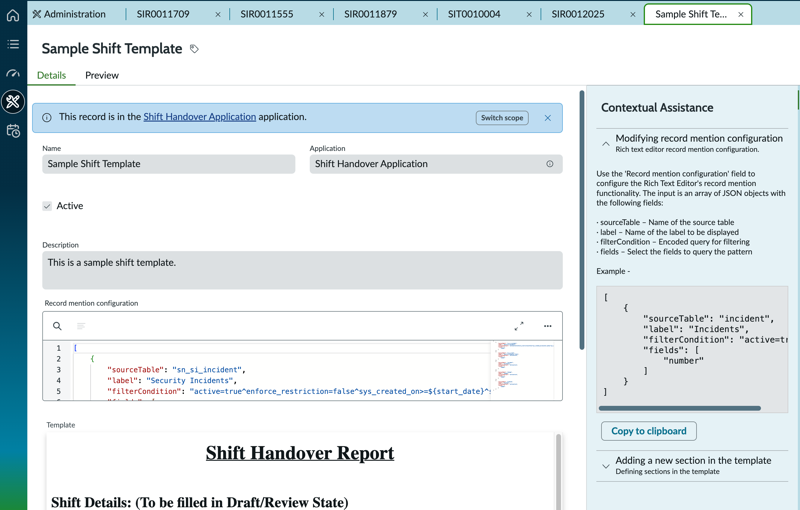This screenshot has height=510, width=800.
Task: Click the Shift Handover Report heading
Action: pos(300,453)
